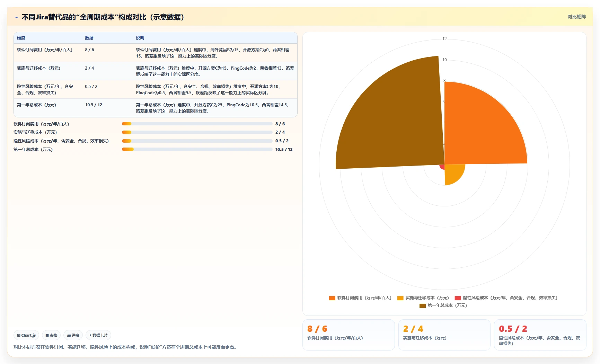
Task: Toggle 第一年总成本 legend item in chart
Action: click(x=443, y=305)
